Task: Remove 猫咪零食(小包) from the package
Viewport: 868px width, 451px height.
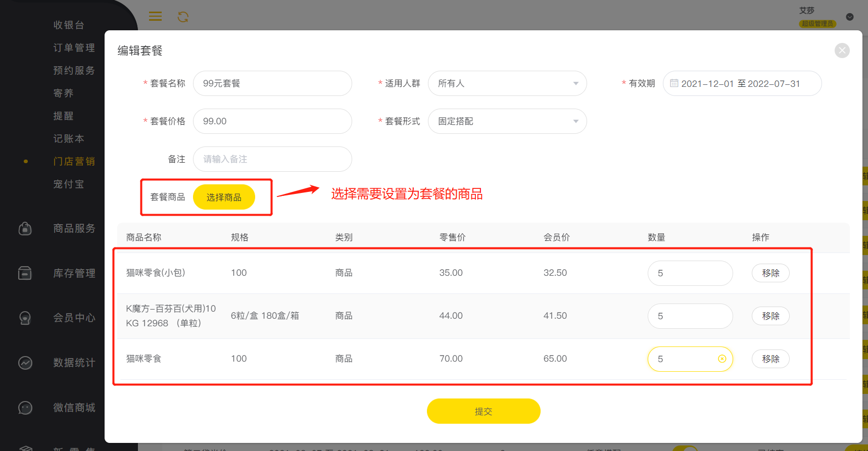Action: [770, 273]
